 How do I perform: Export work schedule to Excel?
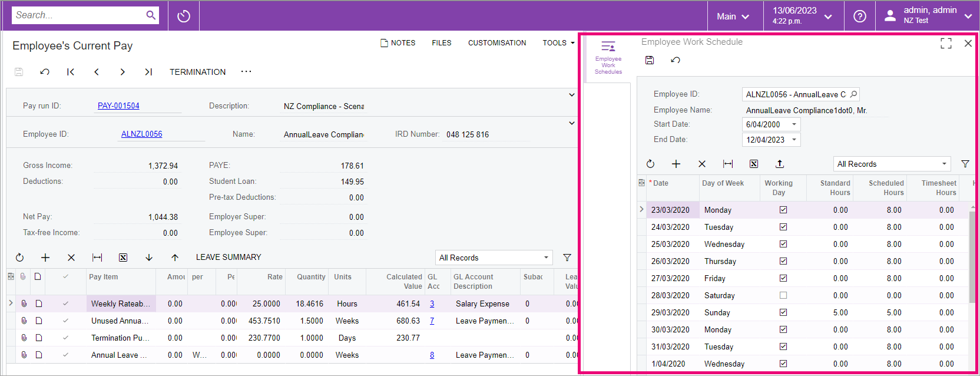754,164
